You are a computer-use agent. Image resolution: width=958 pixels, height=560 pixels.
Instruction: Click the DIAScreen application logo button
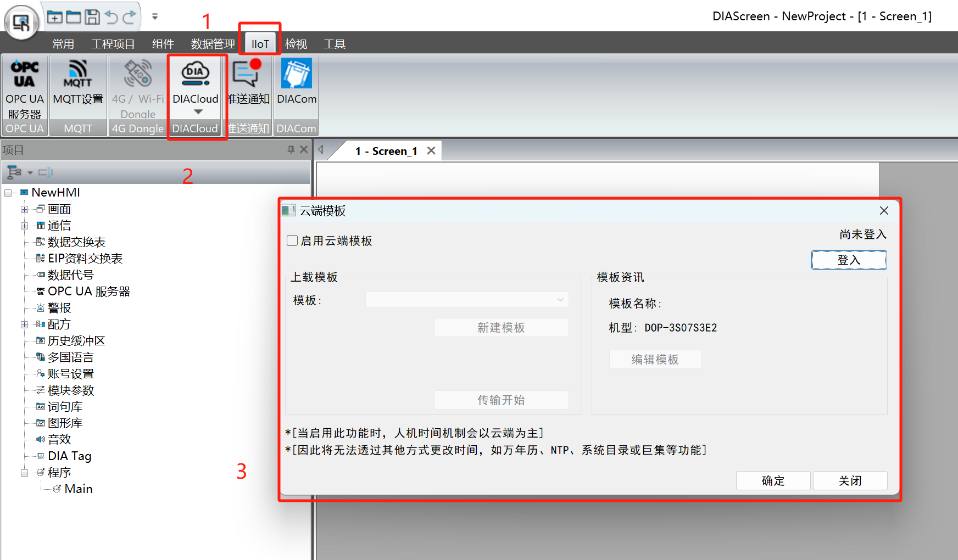point(21,23)
